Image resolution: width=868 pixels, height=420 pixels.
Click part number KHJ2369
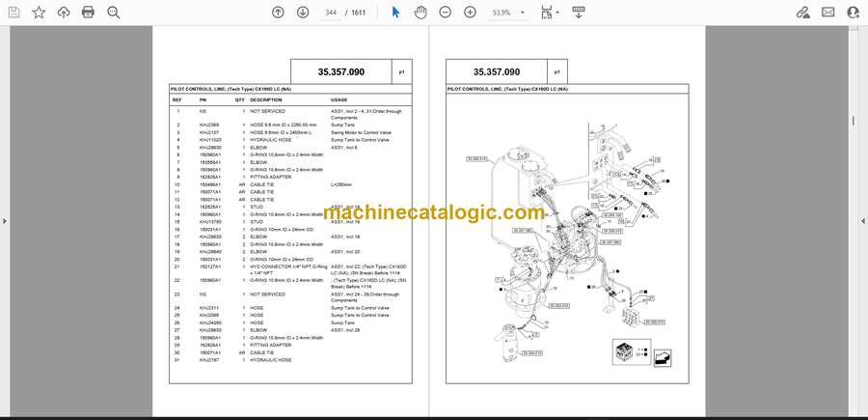click(x=208, y=126)
